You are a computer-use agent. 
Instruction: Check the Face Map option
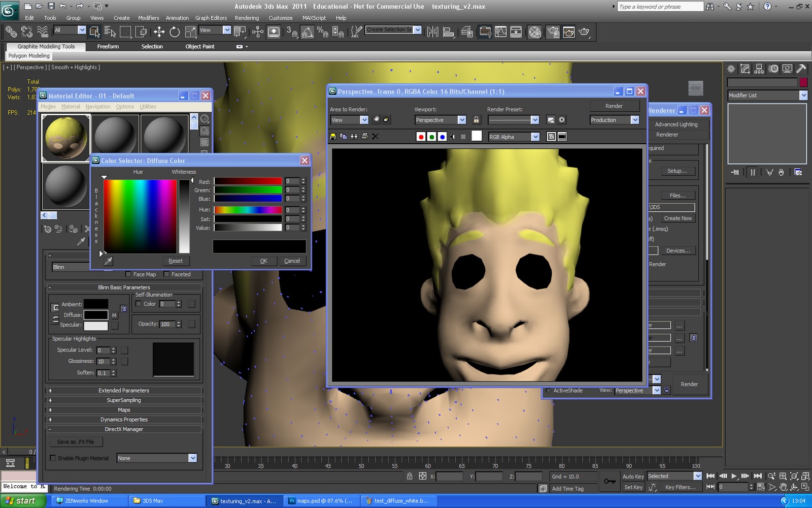(128, 274)
